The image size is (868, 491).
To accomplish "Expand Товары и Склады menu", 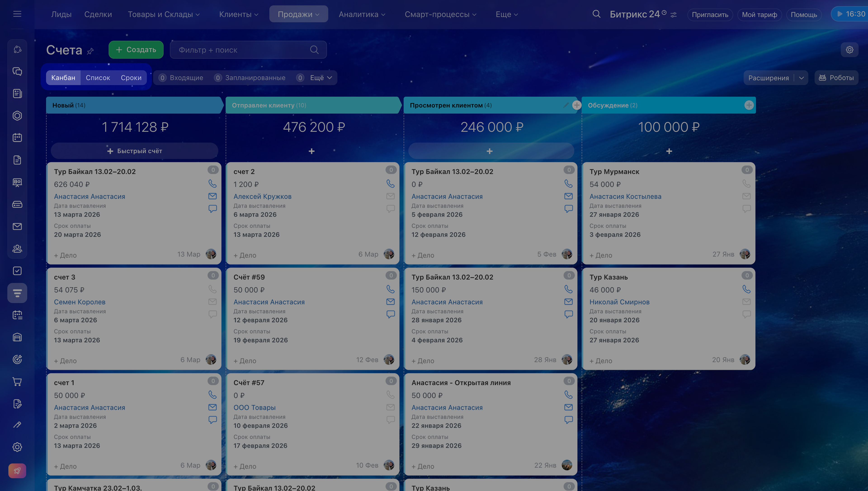I will [163, 14].
